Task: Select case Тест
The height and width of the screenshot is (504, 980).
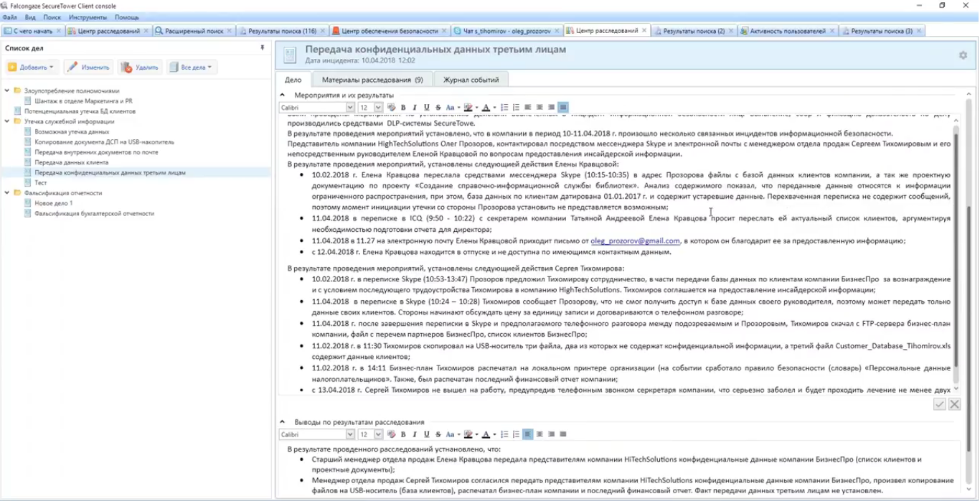Action: click(40, 183)
